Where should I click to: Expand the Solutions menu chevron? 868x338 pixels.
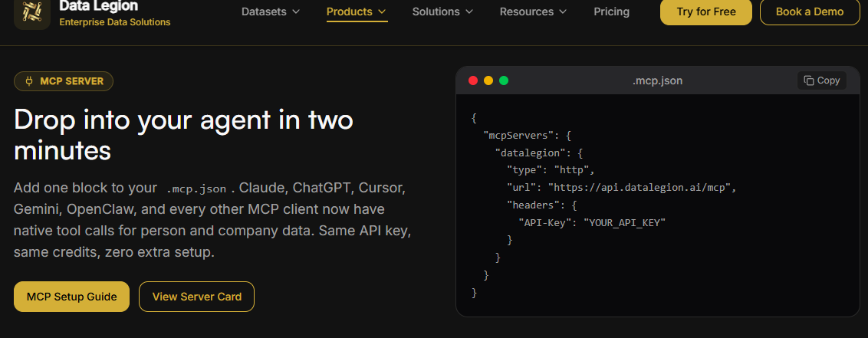[469, 11]
